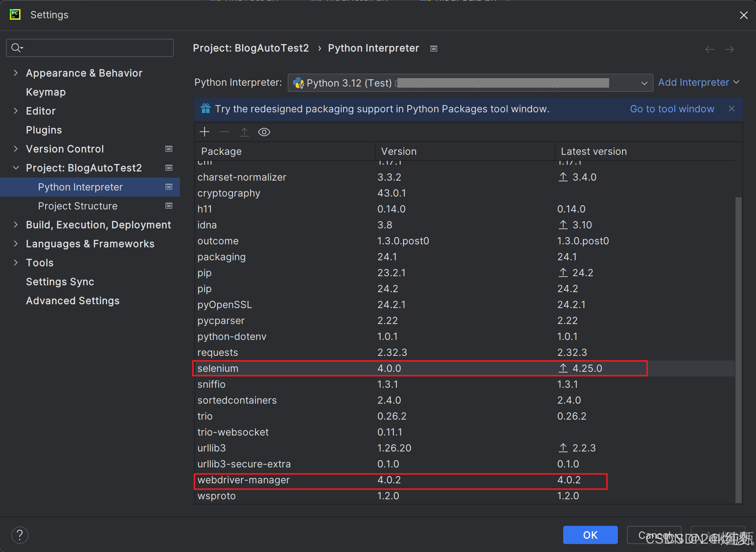Click the uninstall package minus icon
The width and height of the screenshot is (756, 552).
point(224,132)
